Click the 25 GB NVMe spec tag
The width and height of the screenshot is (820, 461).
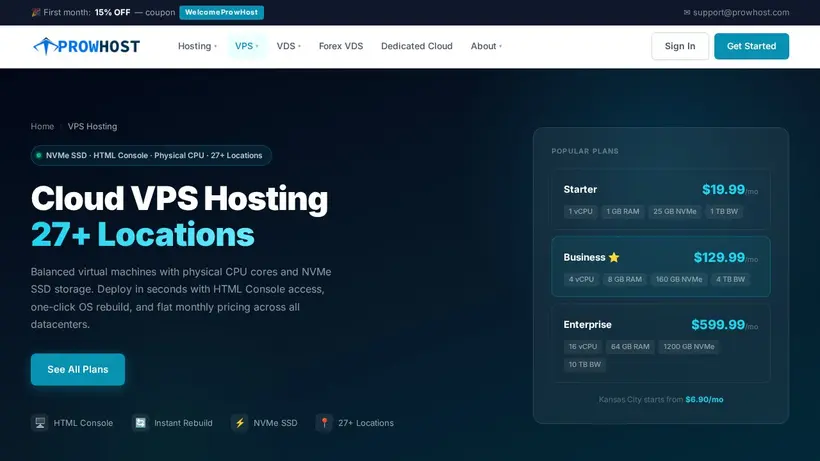click(x=675, y=212)
